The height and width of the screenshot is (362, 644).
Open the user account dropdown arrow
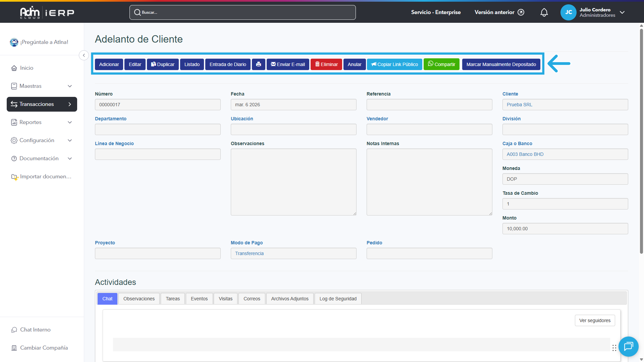(622, 12)
